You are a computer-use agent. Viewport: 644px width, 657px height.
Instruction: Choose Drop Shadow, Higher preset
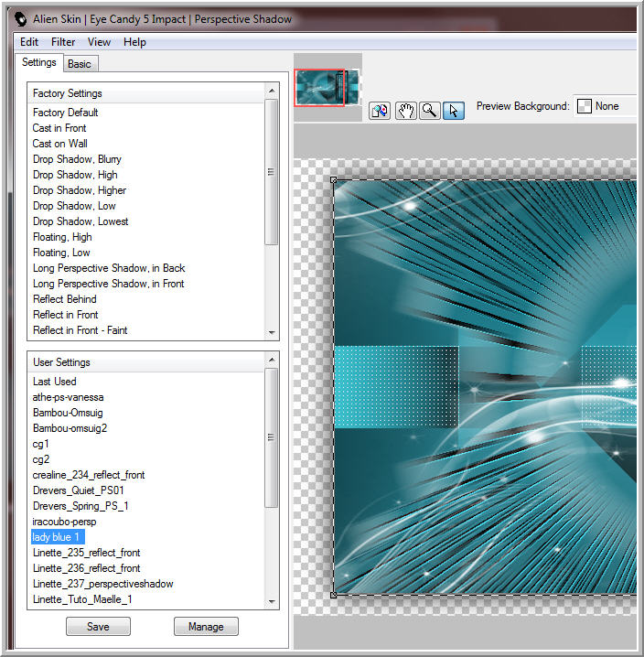click(x=80, y=190)
